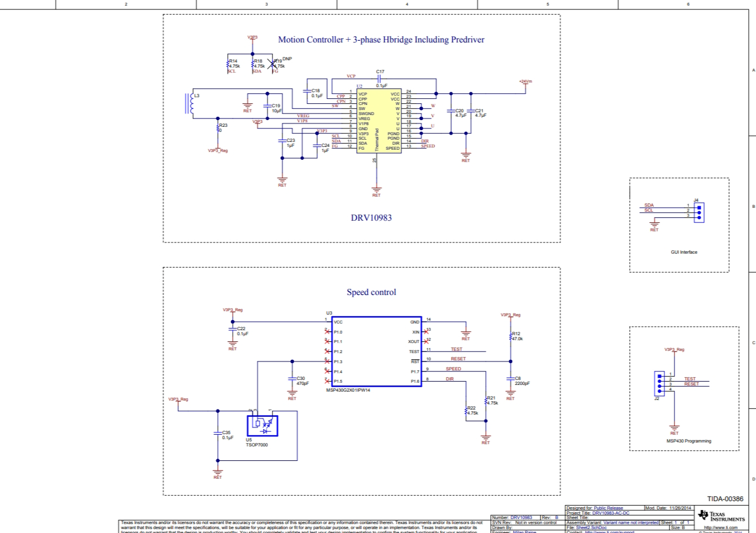This screenshot has width=756, height=533.
Task: Click the MSP430 Programming label
Action: click(689, 441)
